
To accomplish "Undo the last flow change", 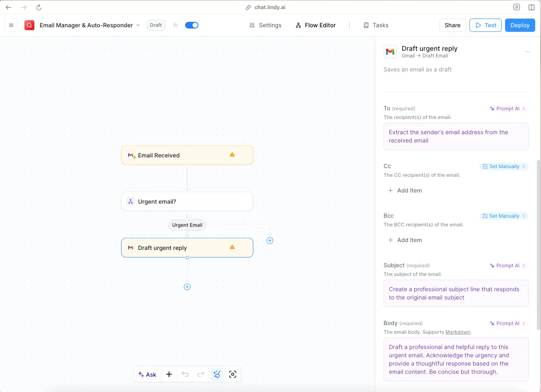I will pos(185,374).
